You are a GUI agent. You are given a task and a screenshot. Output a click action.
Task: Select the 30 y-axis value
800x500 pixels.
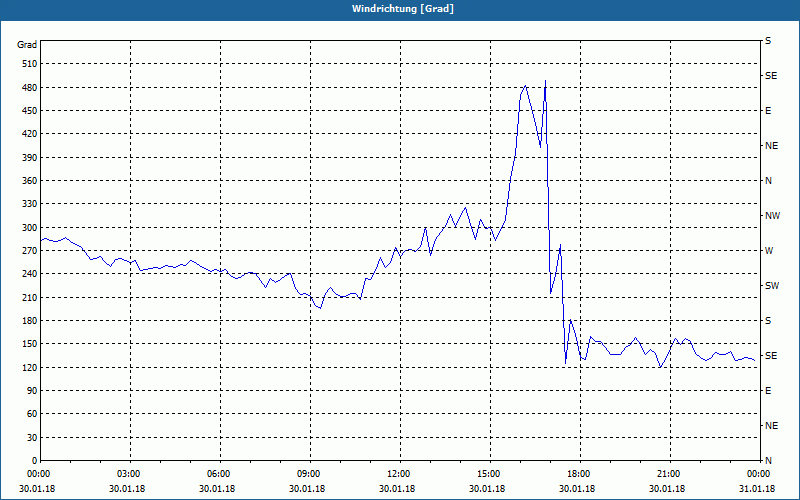coord(32,438)
